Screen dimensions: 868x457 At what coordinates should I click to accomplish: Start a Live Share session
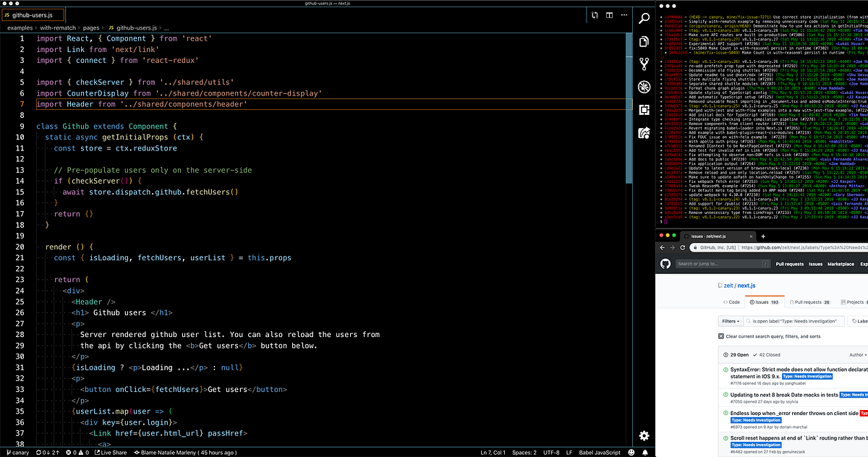click(111, 452)
